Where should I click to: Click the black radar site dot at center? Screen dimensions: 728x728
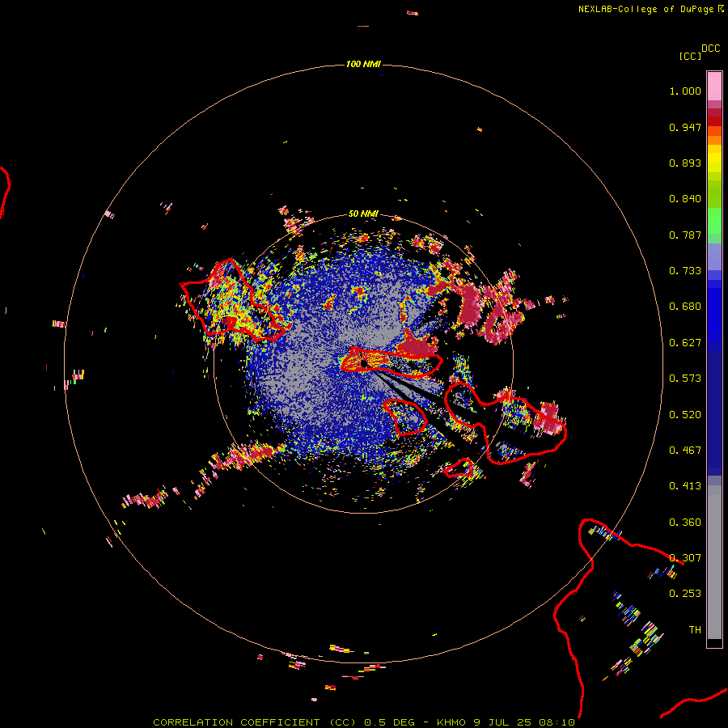coord(364,363)
